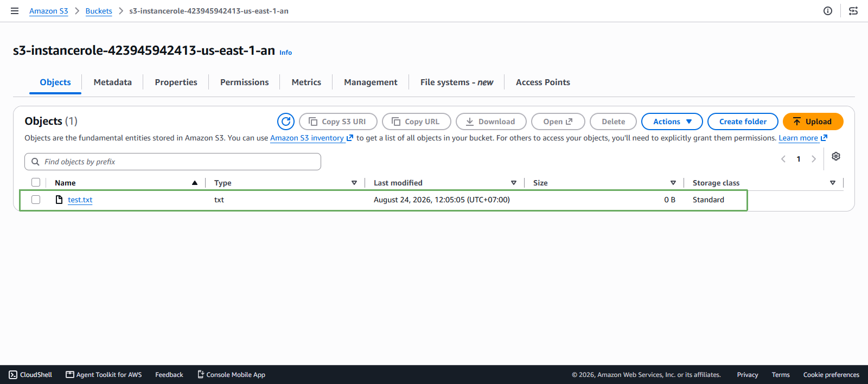
Task: Open Agent Toolkit for AWS
Action: coord(104,375)
